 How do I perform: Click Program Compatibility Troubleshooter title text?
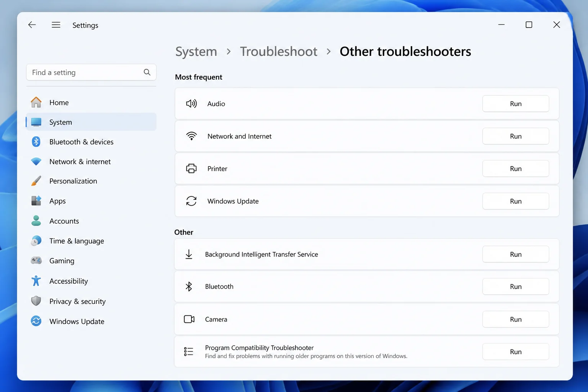coord(259,348)
